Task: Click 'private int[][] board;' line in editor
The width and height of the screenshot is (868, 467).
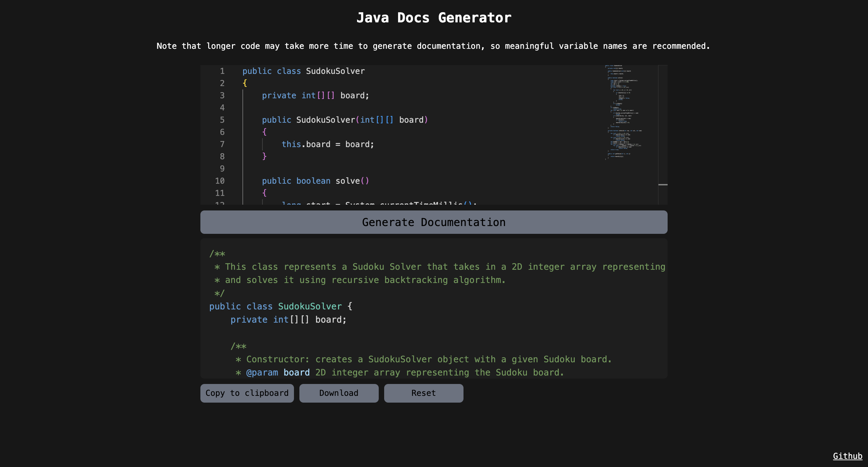Action: pos(315,96)
